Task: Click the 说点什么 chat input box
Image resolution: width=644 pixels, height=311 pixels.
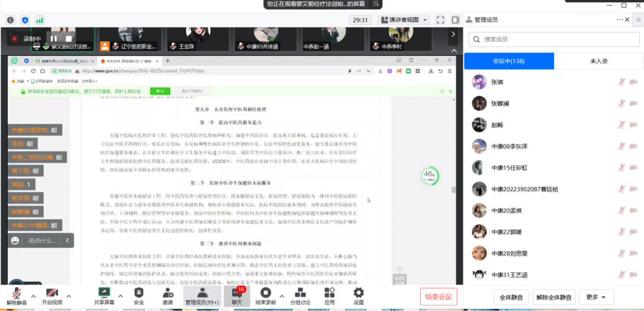Action: (42, 240)
